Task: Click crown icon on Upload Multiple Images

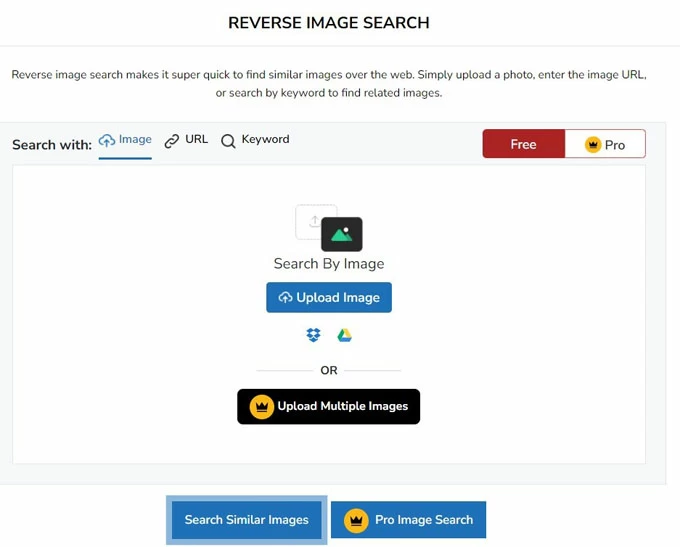Action: [x=262, y=407]
